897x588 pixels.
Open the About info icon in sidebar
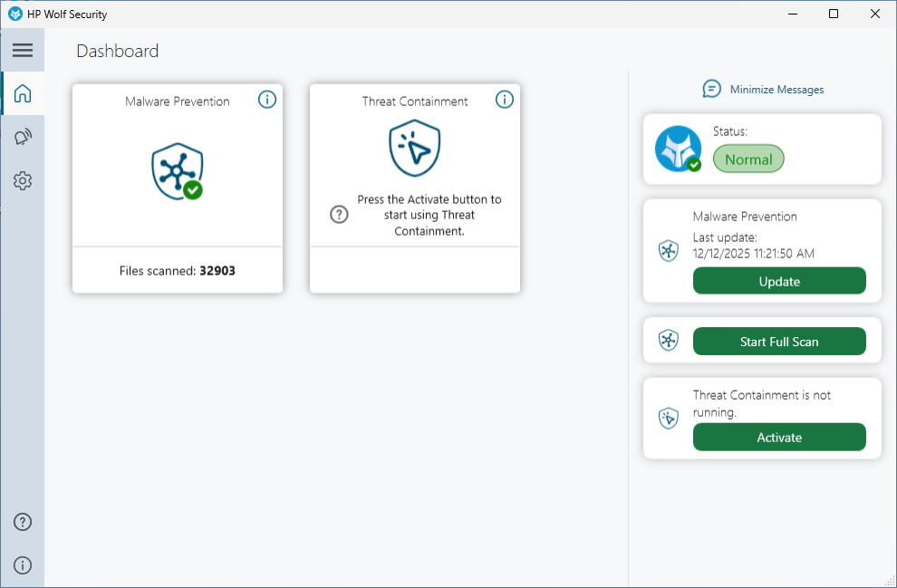pyautogui.click(x=23, y=565)
